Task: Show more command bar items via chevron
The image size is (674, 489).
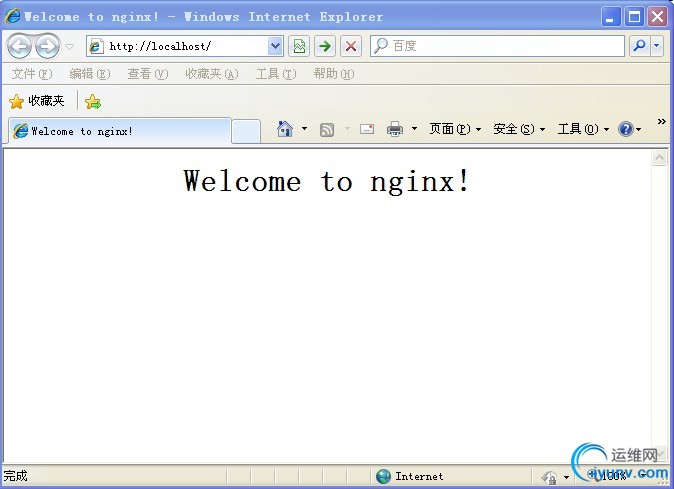Action: (x=662, y=122)
